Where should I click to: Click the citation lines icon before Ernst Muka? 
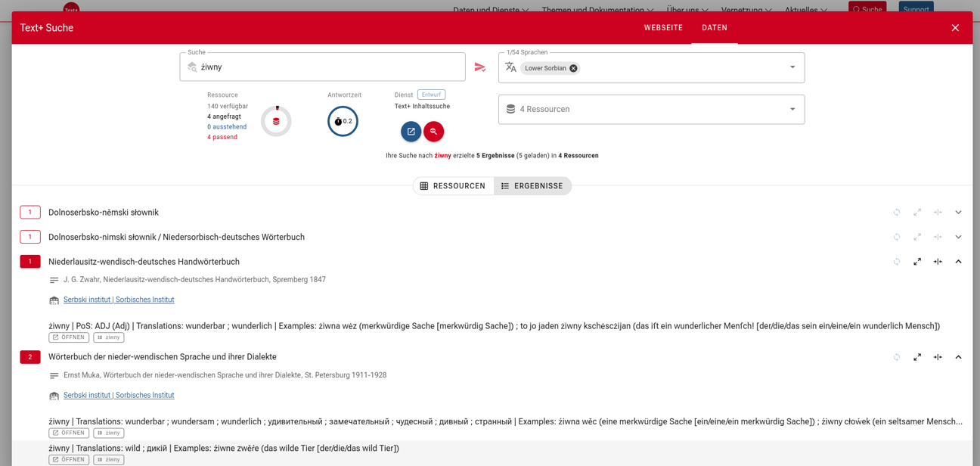coord(54,374)
